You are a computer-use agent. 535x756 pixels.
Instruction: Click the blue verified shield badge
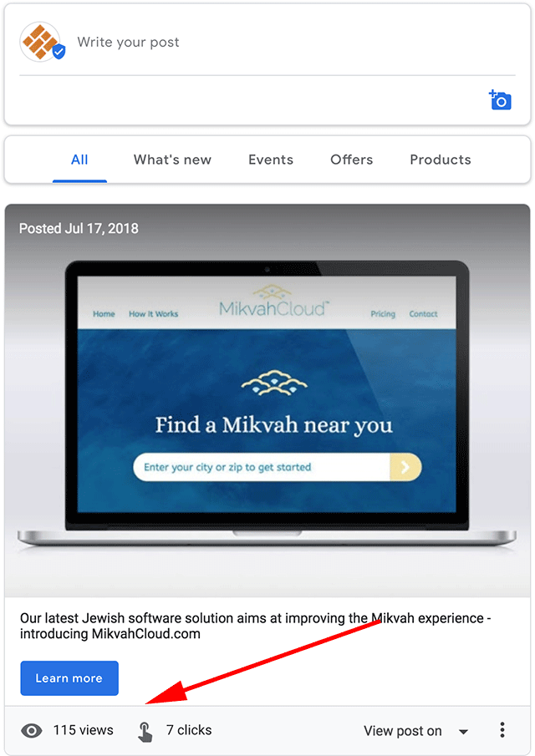click(59, 51)
